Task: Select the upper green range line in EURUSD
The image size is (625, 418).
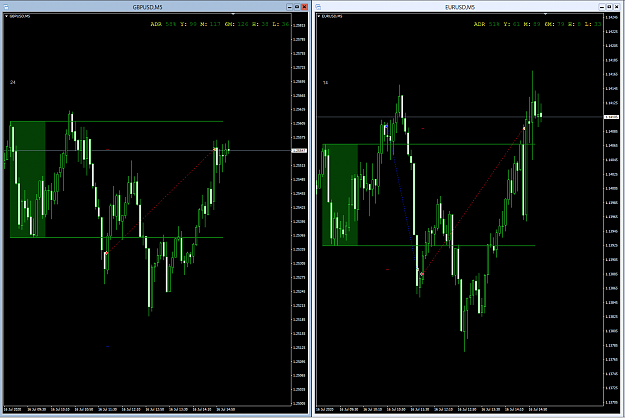Action: 429,144
